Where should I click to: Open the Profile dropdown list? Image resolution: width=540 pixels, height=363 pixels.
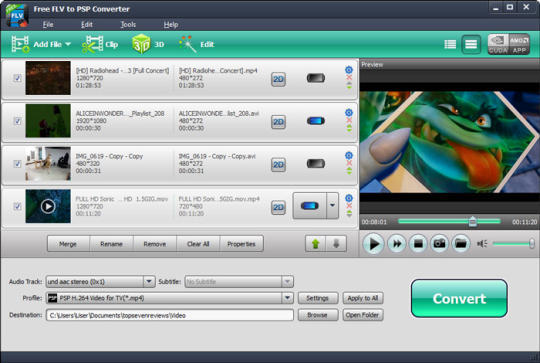coord(287,298)
